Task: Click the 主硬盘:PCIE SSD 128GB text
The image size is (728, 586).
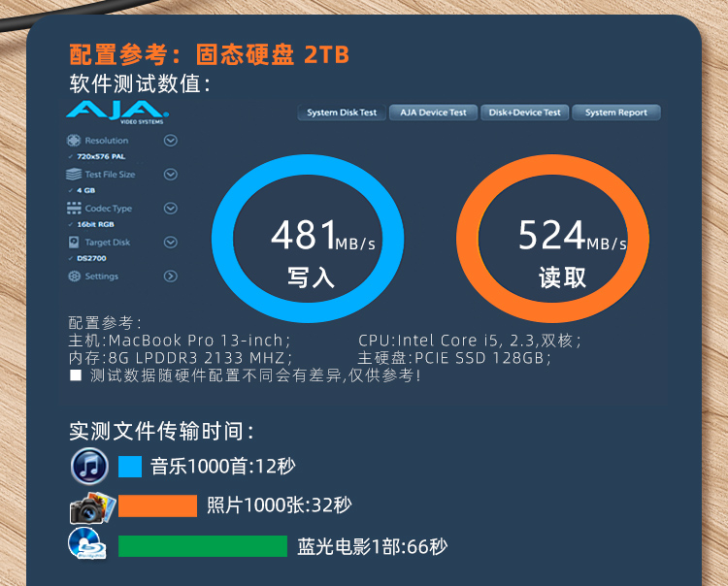Action: [x=454, y=358]
